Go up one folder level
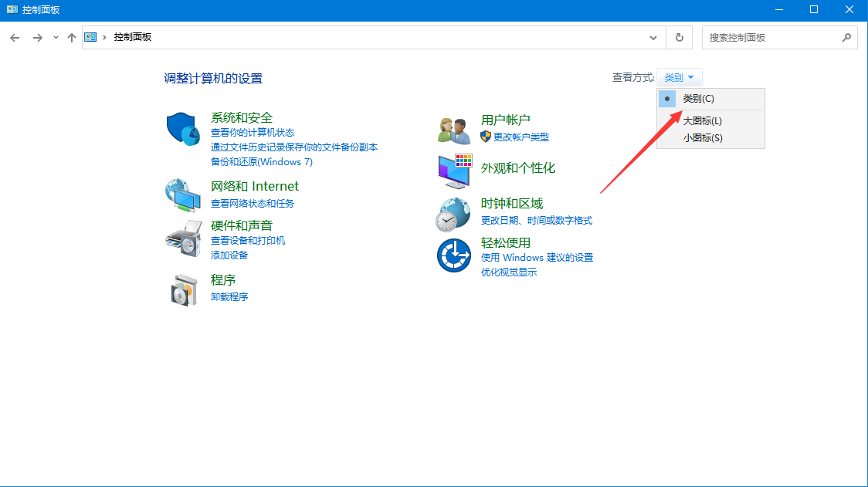This screenshot has width=868, height=487. 72,38
